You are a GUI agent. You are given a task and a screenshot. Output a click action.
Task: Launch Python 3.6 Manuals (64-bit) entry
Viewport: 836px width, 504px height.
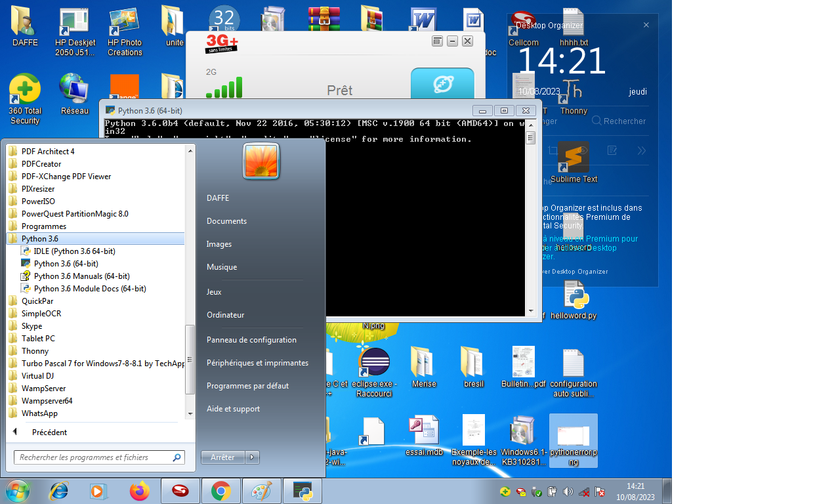tap(81, 276)
